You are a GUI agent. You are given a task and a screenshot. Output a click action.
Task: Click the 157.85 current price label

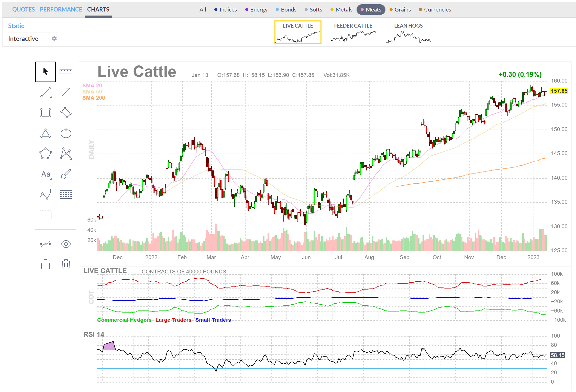[559, 91]
